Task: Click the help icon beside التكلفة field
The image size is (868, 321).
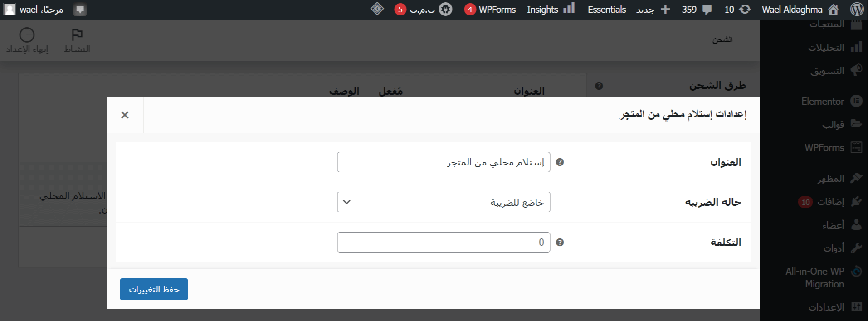Action: pyautogui.click(x=560, y=243)
